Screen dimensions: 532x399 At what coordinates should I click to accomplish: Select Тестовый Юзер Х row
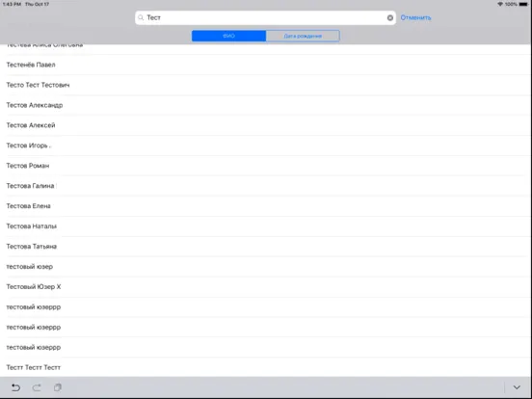pyautogui.click(x=265, y=286)
